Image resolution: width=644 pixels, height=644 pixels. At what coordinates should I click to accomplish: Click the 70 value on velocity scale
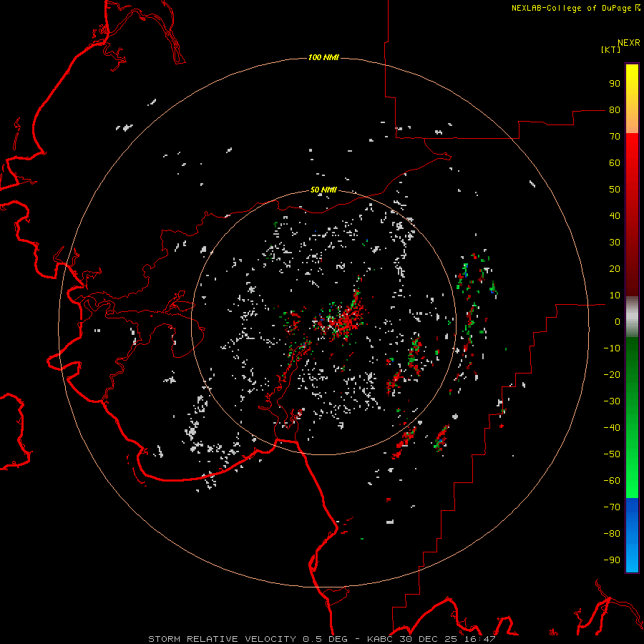(615, 137)
